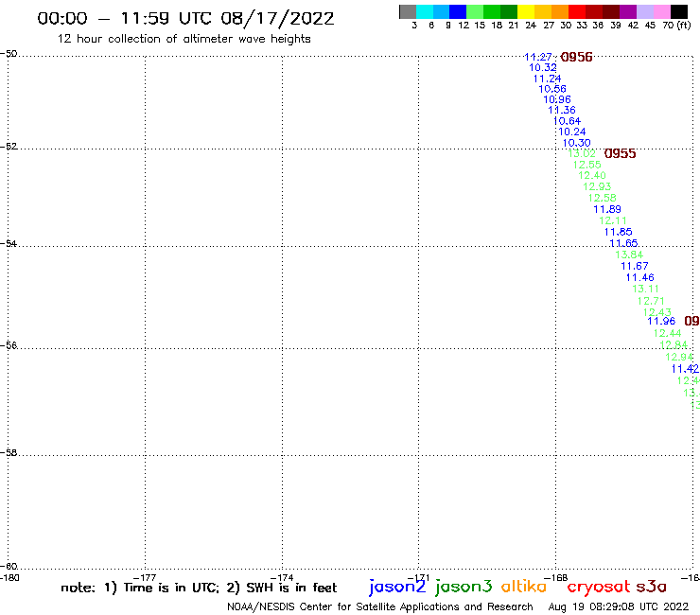Select the 12.93 wave height value
Image resolution: width=700 pixels, height=615 pixels.
pos(597,186)
